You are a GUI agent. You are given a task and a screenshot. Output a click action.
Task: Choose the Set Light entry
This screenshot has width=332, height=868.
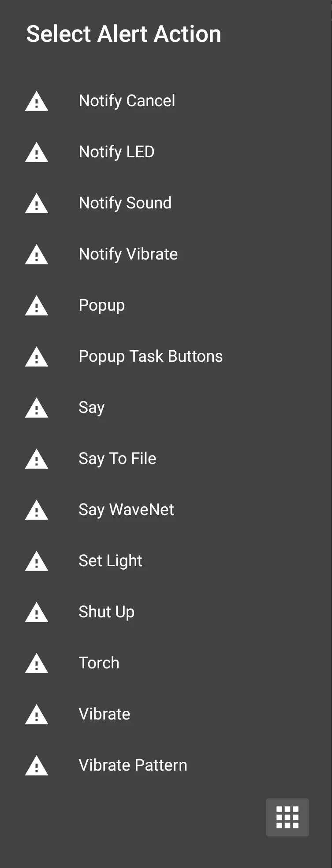110,561
